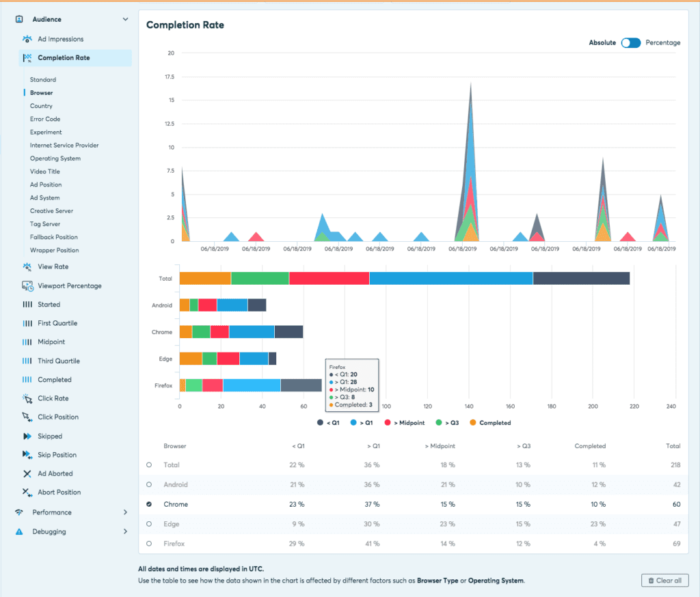700x597 pixels.
Task: Open the Ad Impressions page
Action: [x=61, y=39]
